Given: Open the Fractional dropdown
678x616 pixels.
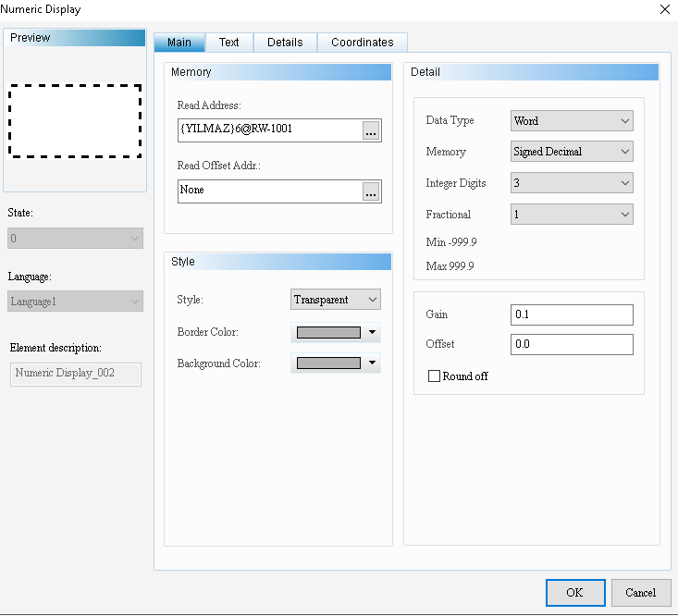Looking at the screenshot, I should pos(572,215).
